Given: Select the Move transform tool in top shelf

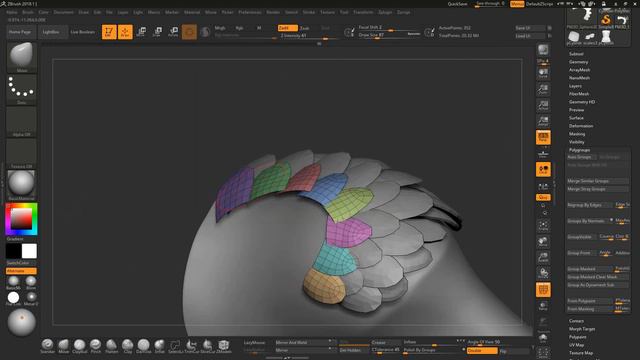Looking at the screenshot, I should (141, 32).
